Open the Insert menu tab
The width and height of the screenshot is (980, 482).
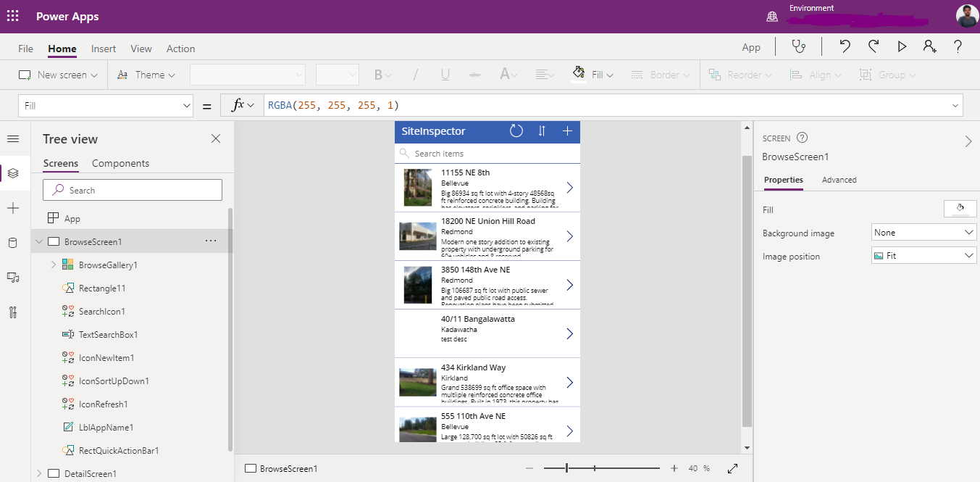[x=104, y=49]
